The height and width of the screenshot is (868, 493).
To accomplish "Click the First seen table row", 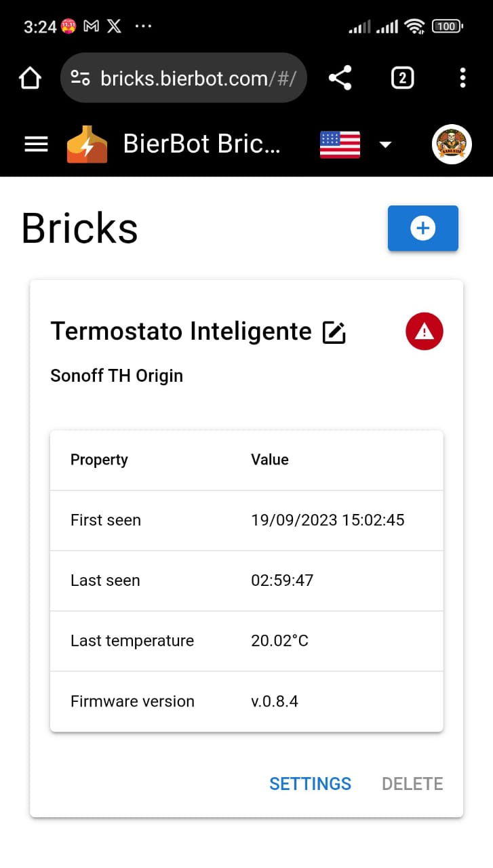I will click(247, 520).
